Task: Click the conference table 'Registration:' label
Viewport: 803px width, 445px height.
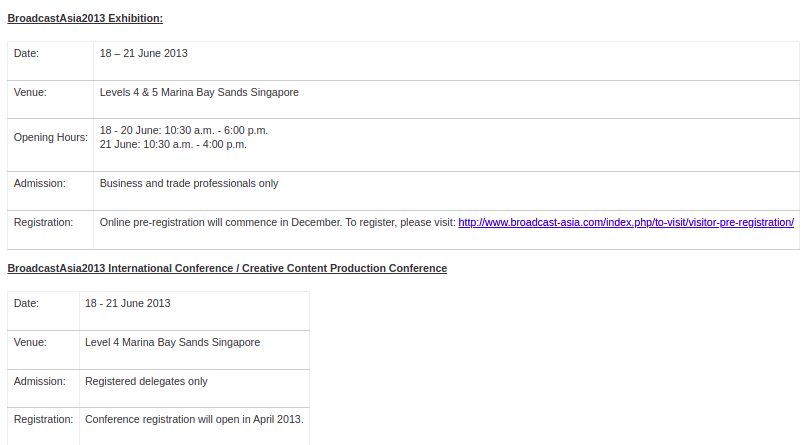Action: pos(43,419)
